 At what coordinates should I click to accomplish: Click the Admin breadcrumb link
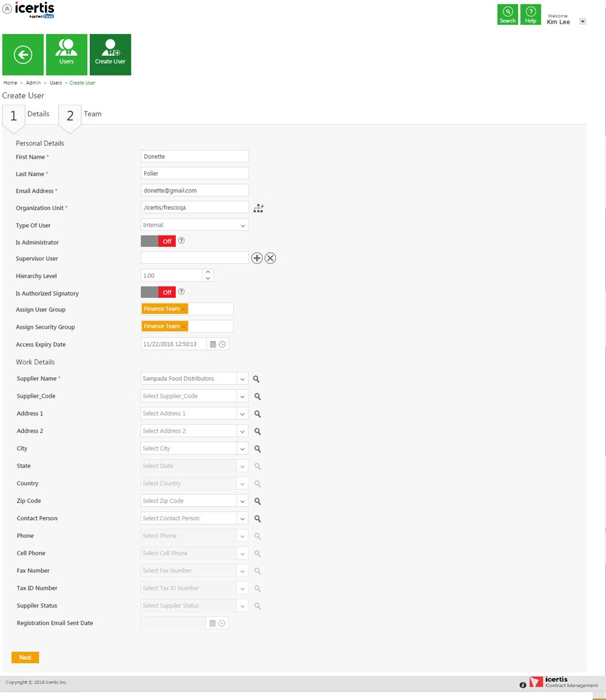[33, 83]
